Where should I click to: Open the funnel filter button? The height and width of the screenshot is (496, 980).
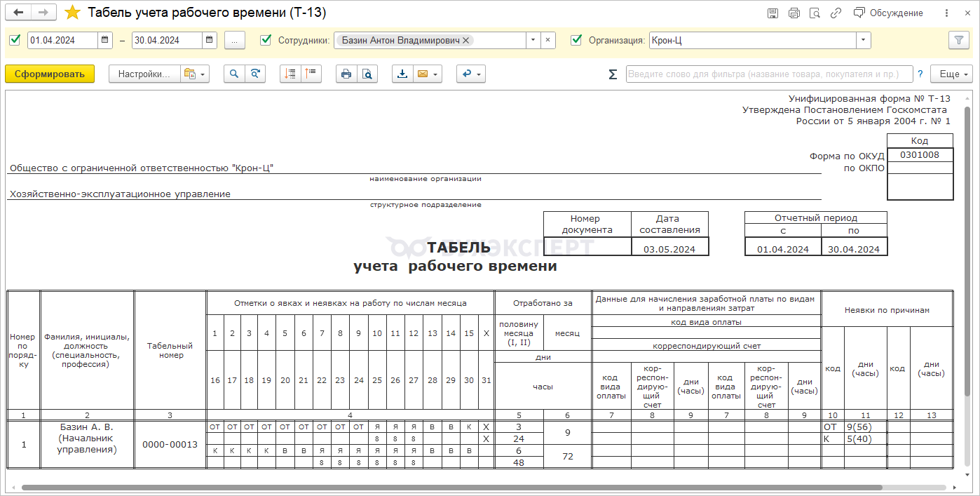coord(958,40)
